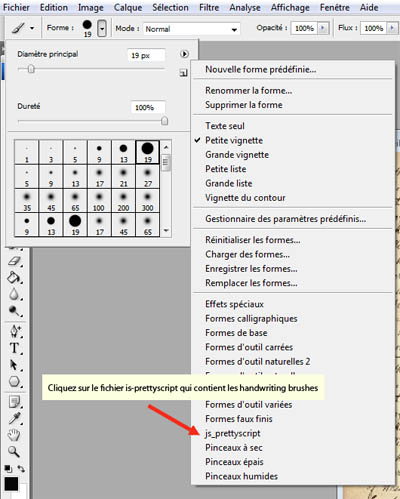This screenshot has height=499, width=400.
Task: Open the Brush tool preset picker
Action: [x=23, y=28]
